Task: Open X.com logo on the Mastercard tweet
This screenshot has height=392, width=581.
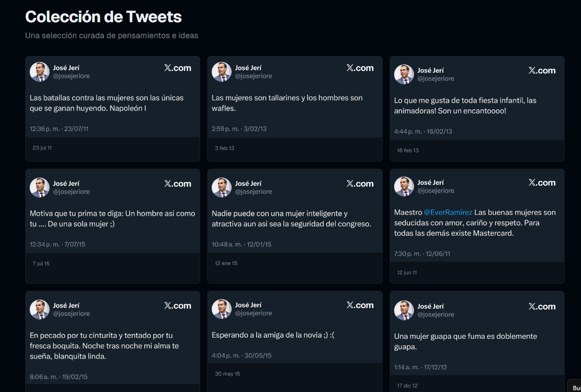Action: (542, 183)
